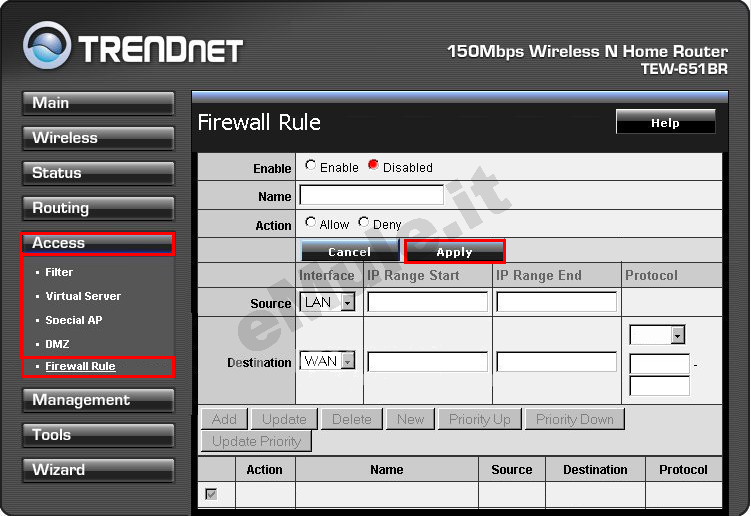The height and width of the screenshot is (516, 751).
Task: Open the Protocol selection dropdown
Action: coord(657,335)
